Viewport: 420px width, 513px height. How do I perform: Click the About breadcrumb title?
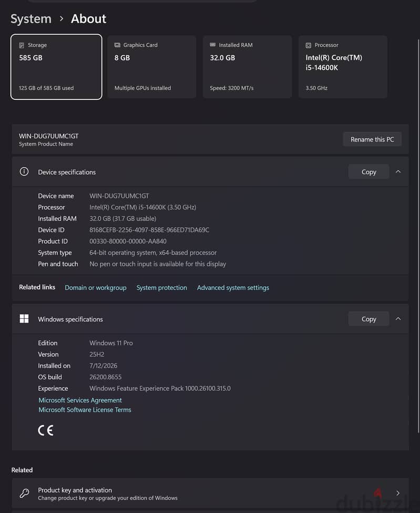pyautogui.click(x=89, y=19)
